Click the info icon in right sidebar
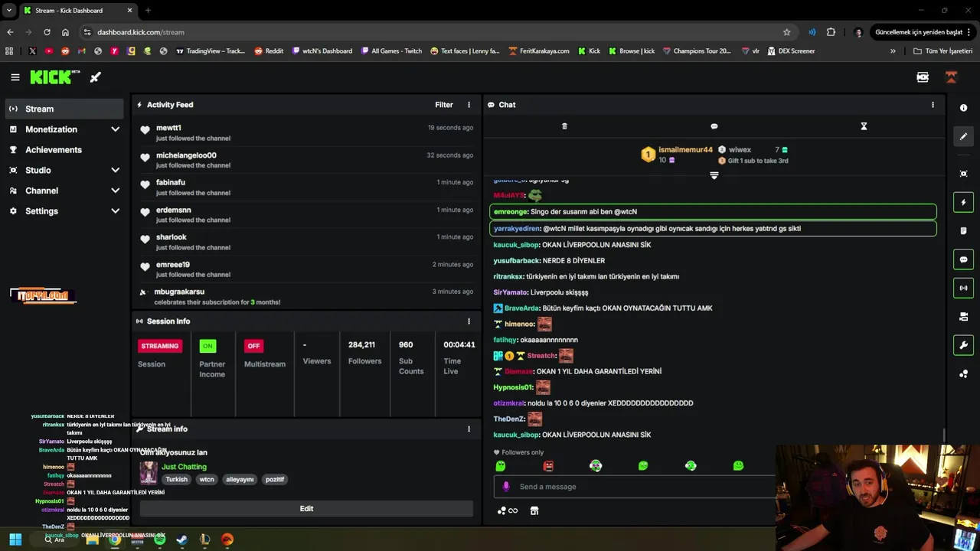The width and height of the screenshot is (980, 551). 963,108
